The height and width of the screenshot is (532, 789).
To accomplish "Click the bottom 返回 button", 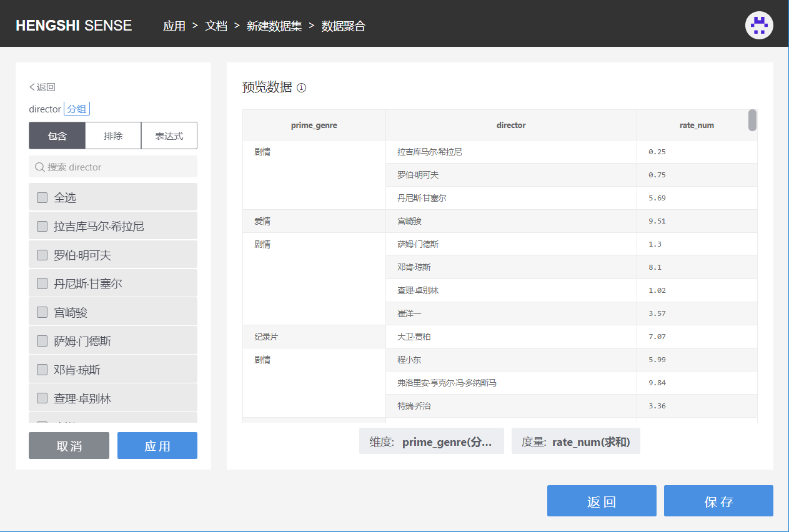I will [x=602, y=501].
